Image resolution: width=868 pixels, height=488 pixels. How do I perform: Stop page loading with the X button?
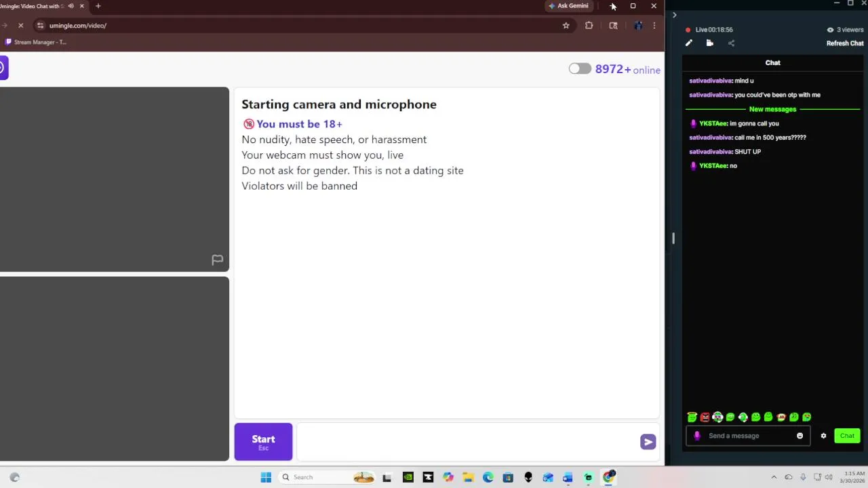20,26
